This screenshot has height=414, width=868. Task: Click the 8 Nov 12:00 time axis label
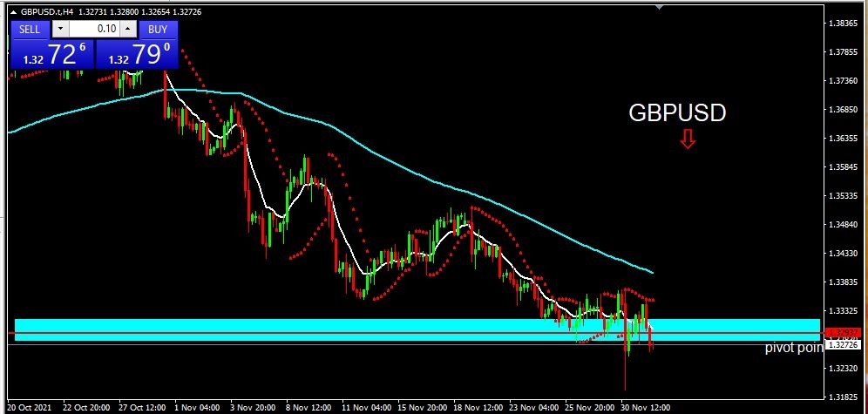coord(309,407)
